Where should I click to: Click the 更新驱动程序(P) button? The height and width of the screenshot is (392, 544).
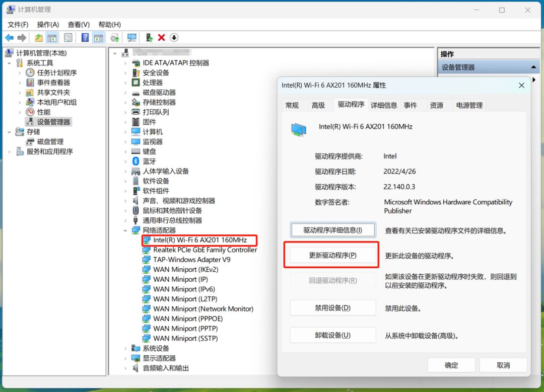(x=333, y=256)
